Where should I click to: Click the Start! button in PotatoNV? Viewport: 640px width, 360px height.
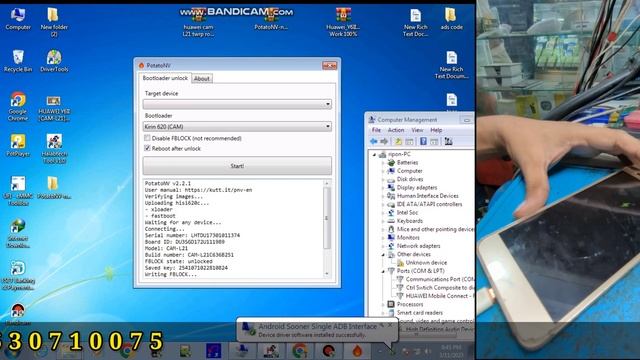pyautogui.click(x=237, y=166)
